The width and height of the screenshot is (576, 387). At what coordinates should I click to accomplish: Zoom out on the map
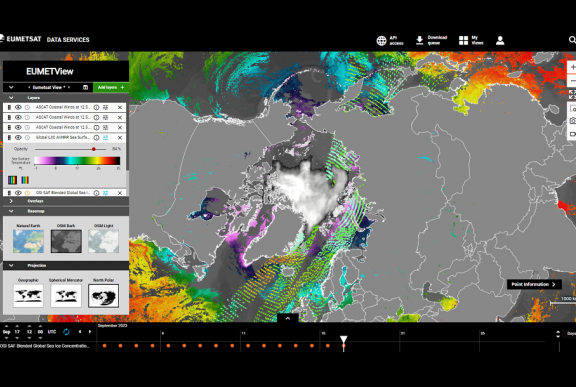(572, 80)
